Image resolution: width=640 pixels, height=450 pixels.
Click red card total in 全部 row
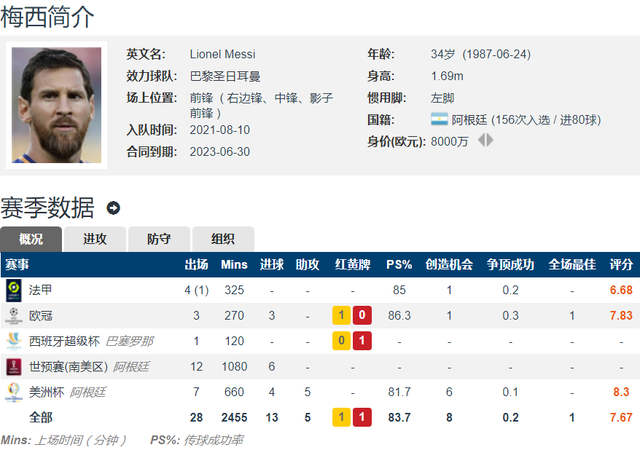[x=362, y=417]
